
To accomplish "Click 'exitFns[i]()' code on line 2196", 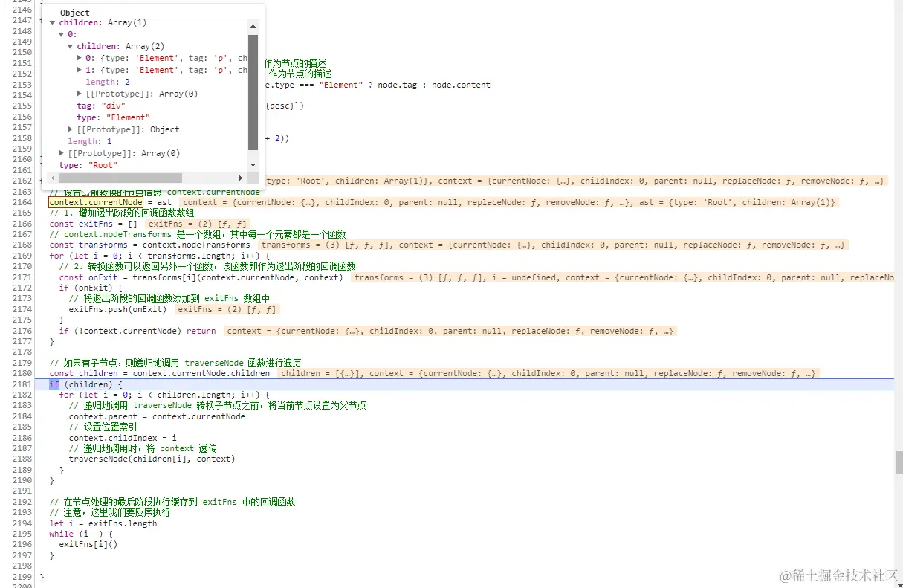I will [x=88, y=544].
